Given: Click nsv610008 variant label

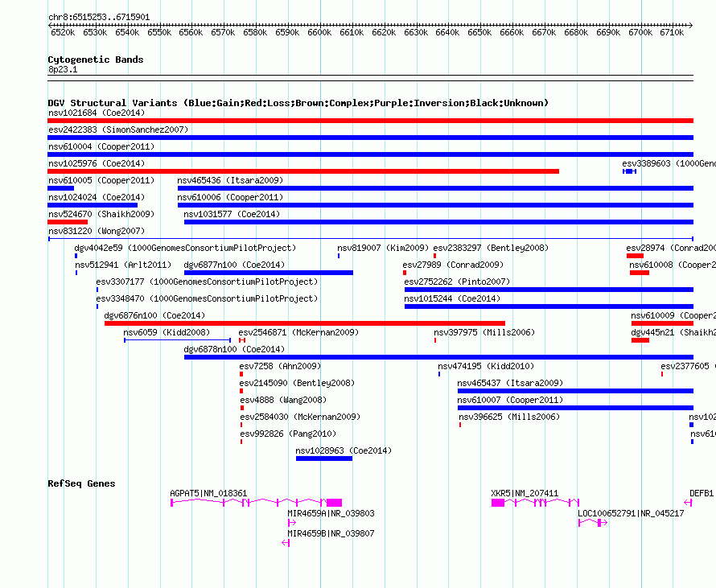Looking at the screenshot, I should pos(673,265).
